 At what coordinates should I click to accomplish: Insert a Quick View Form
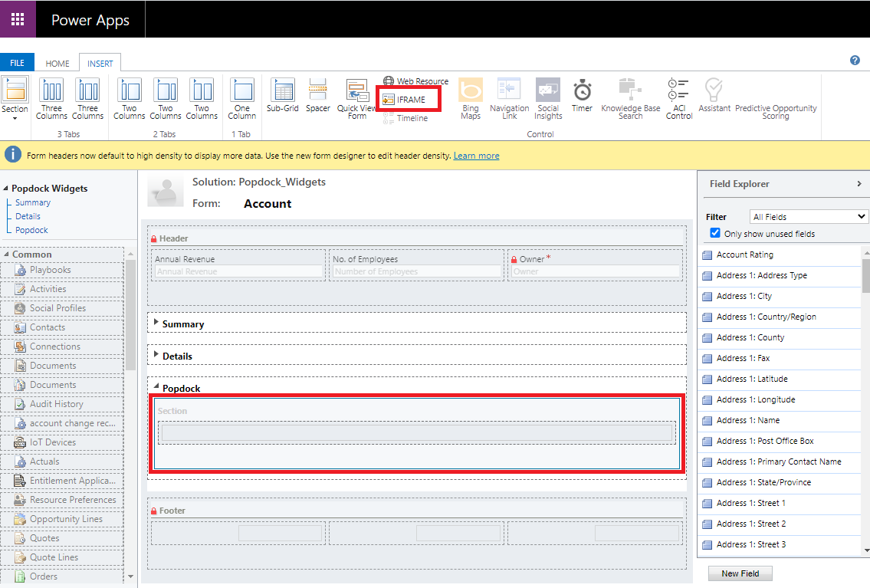pyautogui.click(x=356, y=99)
